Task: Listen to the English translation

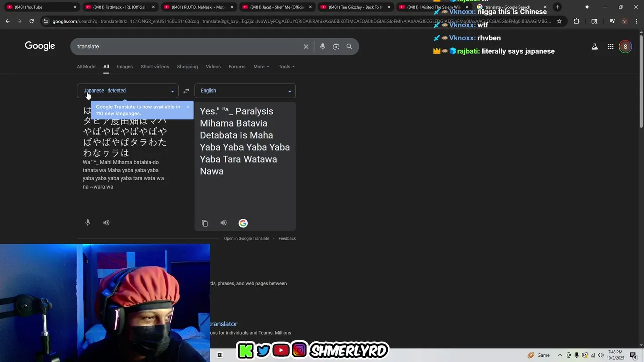Action: point(223,223)
